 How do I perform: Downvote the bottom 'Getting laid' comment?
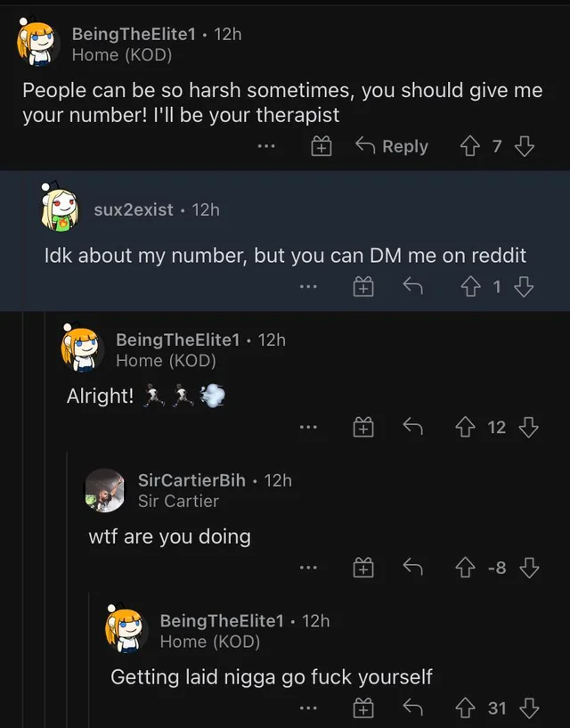click(x=530, y=708)
